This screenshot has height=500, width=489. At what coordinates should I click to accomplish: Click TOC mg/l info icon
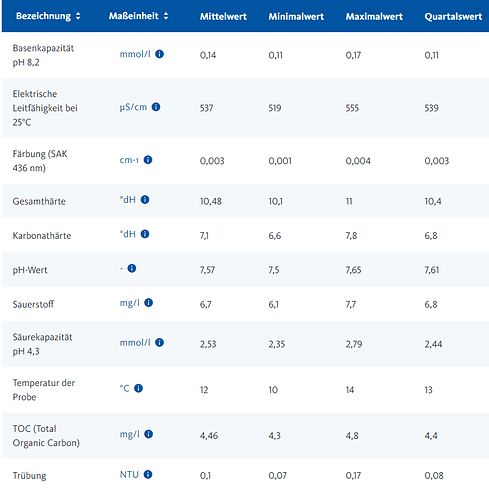148,434
